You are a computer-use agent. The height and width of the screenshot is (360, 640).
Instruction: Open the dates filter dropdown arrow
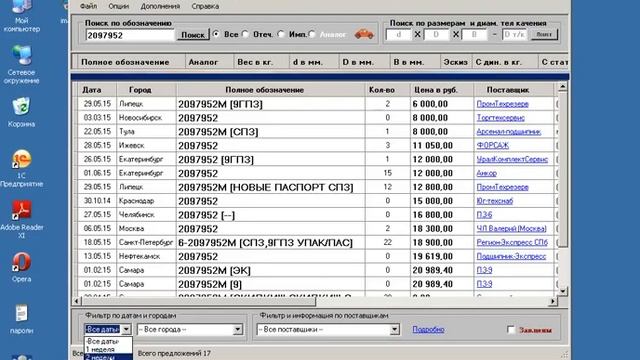(x=126, y=329)
